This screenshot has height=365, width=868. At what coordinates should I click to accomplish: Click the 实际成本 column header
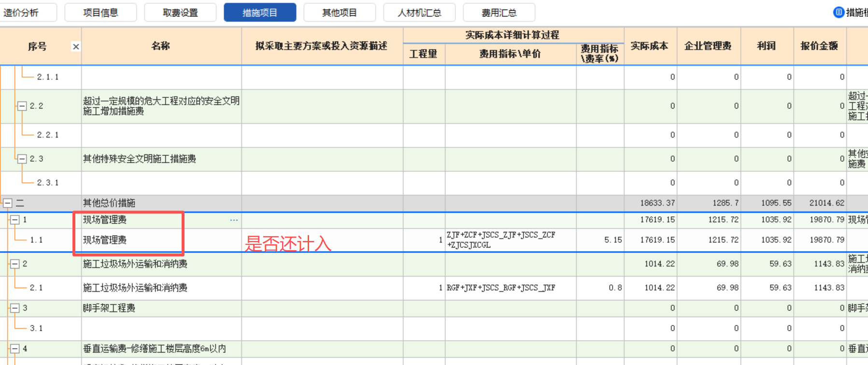650,46
